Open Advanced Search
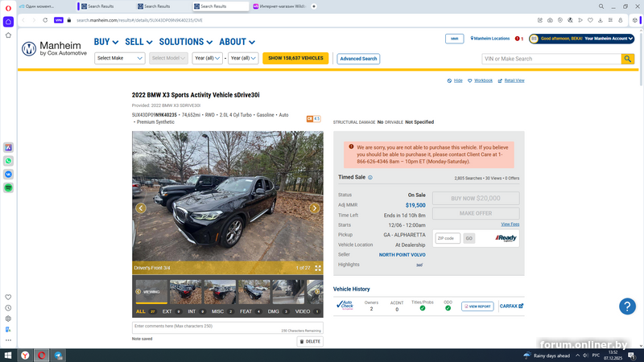This screenshot has width=644, height=362. coord(358,59)
